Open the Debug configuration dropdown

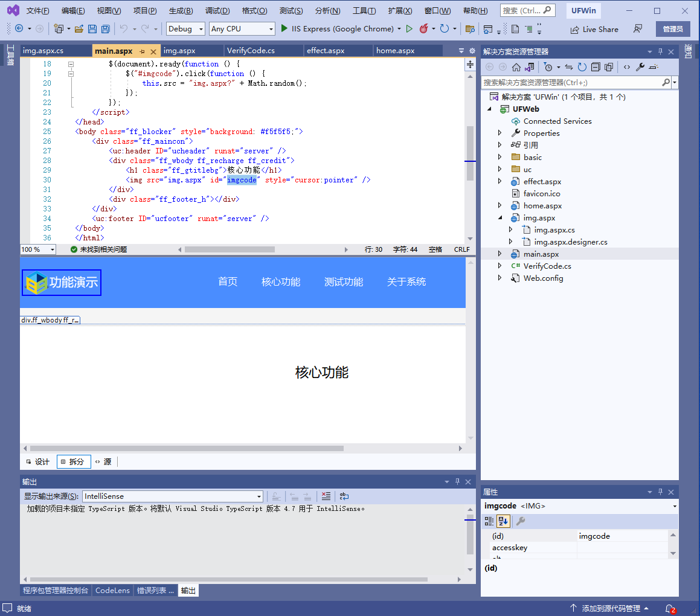coord(185,28)
